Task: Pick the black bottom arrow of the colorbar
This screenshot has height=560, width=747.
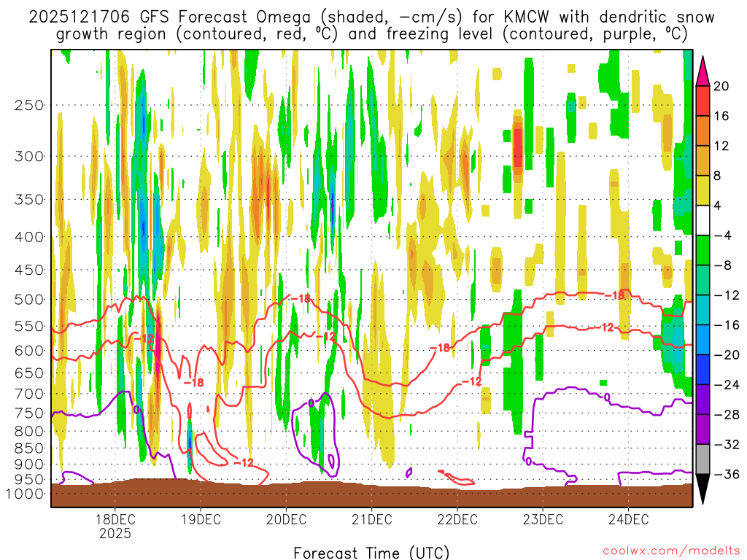Action: (704, 489)
